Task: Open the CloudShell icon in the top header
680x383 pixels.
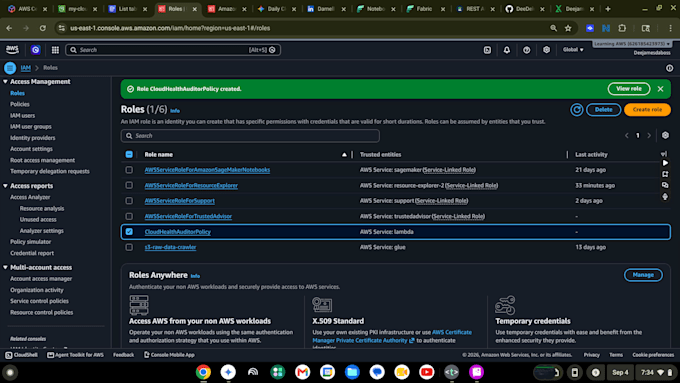Action: [487, 50]
